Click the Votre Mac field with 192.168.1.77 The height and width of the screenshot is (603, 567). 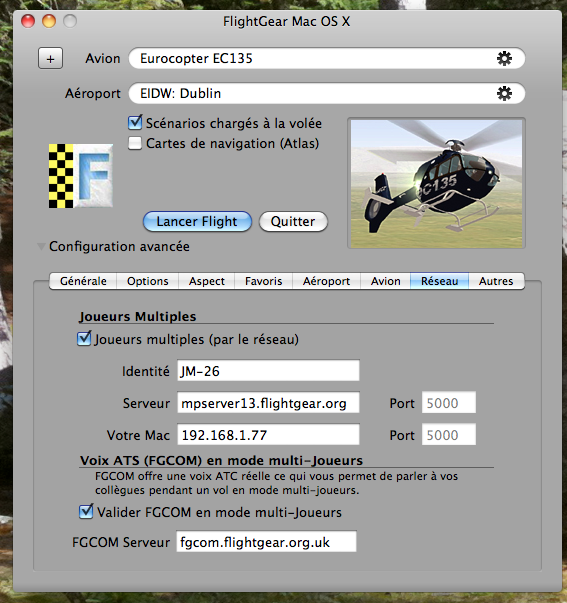pyautogui.click(x=268, y=435)
